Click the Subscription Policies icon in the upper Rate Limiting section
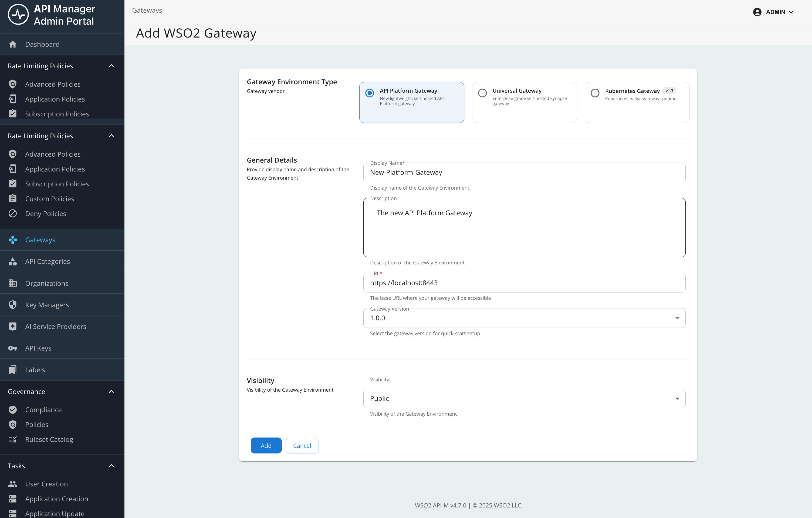This screenshot has width=812, height=518. [13, 114]
